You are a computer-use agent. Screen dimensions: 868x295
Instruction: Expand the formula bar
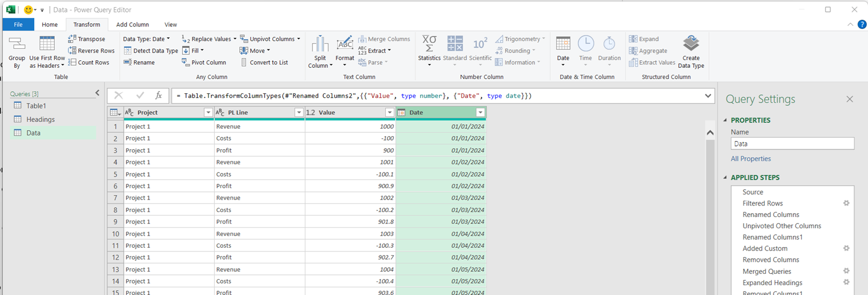coord(707,96)
